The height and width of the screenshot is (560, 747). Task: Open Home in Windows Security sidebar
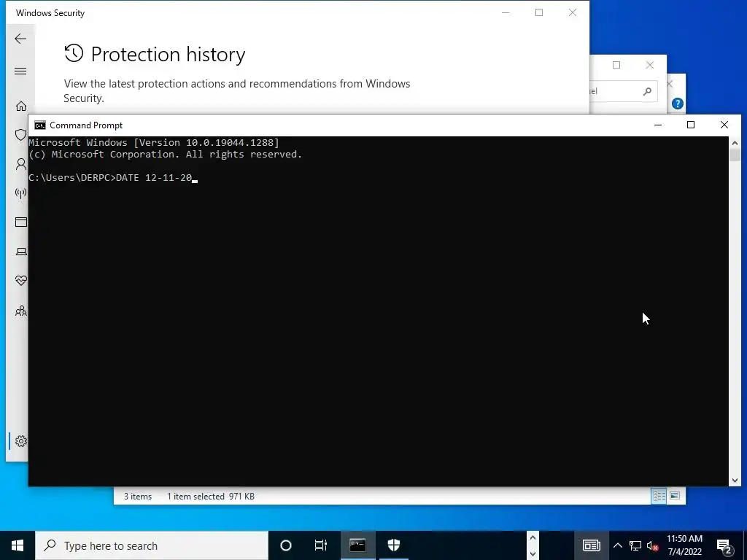21,106
